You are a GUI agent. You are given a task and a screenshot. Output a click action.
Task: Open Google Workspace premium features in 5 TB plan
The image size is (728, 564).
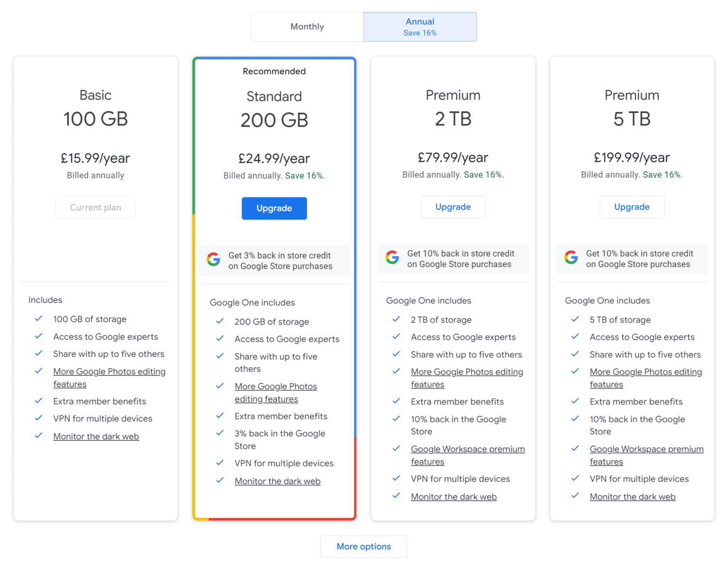(646, 449)
